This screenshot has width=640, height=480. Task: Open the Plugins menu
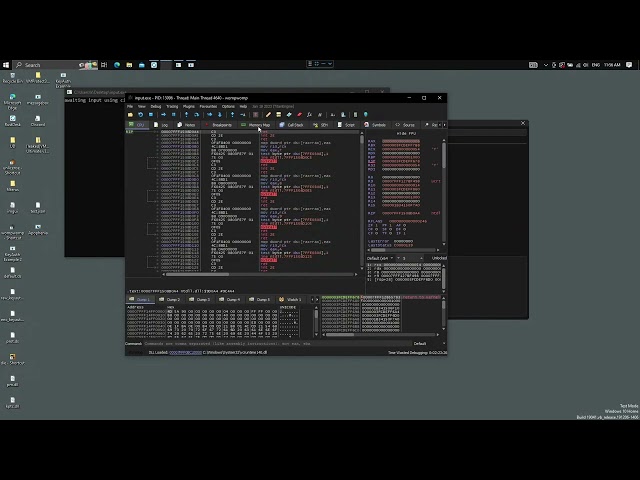189,107
